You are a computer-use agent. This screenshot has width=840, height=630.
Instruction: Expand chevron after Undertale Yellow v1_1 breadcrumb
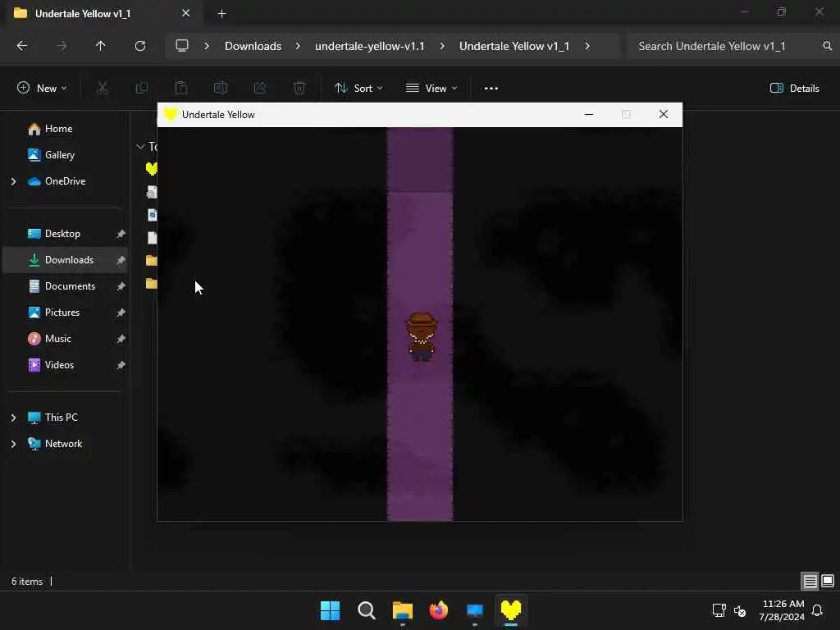[x=587, y=46]
